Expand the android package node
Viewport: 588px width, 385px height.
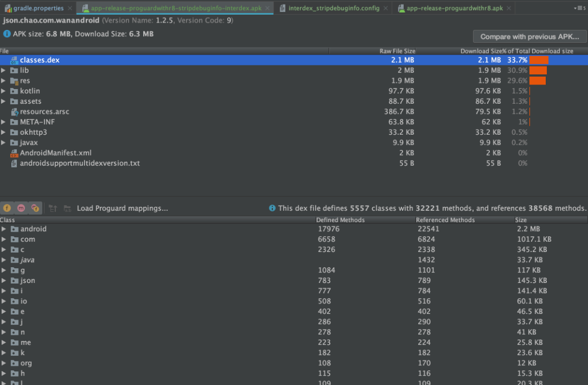pyautogui.click(x=4, y=229)
